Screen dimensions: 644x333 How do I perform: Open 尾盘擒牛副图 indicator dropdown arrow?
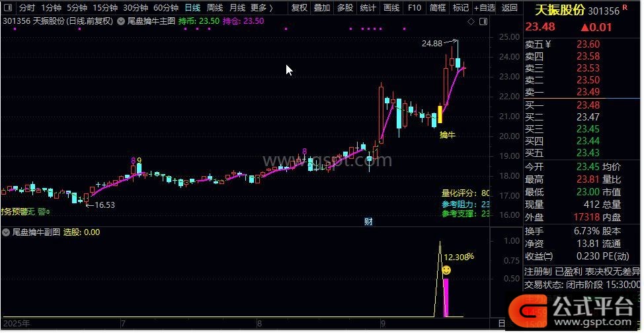pyautogui.click(x=7, y=232)
